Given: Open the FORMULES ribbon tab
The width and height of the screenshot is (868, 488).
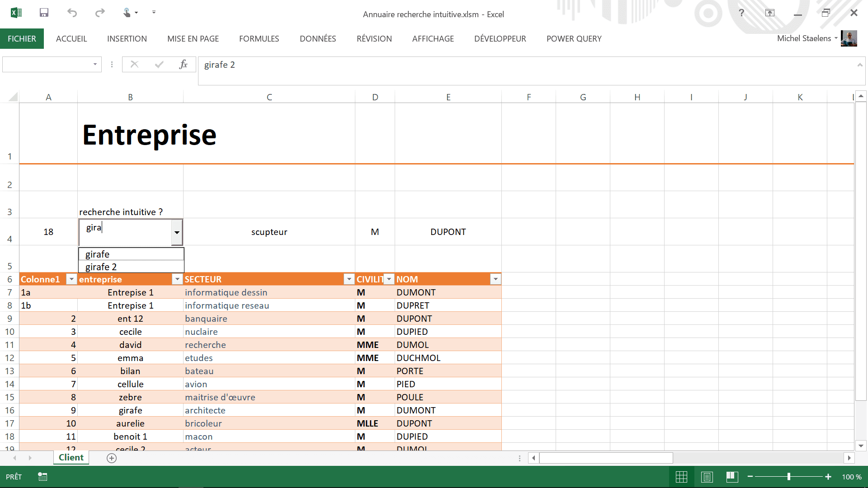Looking at the screenshot, I should (x=259, y=39).
